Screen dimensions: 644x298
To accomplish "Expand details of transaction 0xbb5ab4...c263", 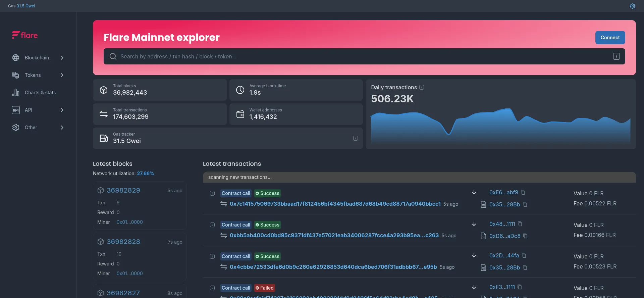I will pyautogui.click(x=212, y=225).
